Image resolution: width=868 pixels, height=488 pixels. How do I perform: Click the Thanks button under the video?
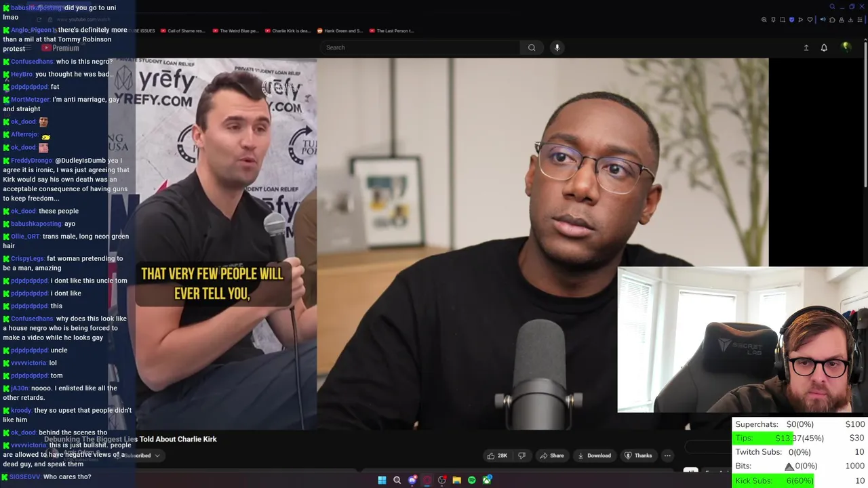[638, 455]
